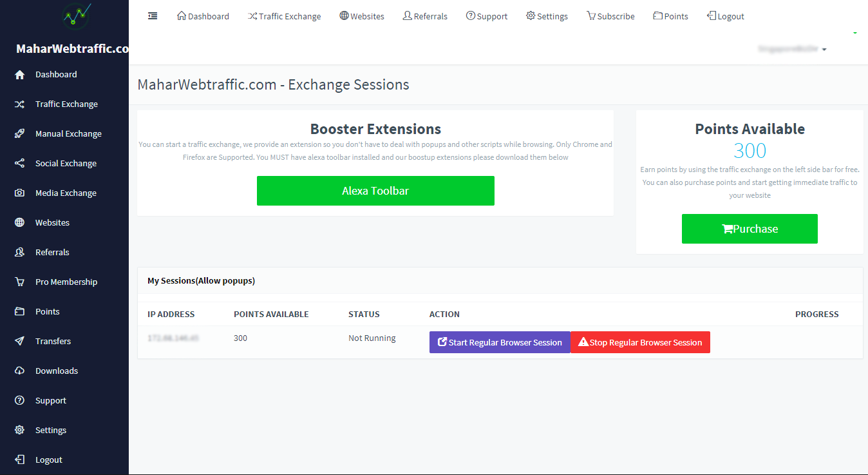The height and width of the screenshot is (475, 868).
Task: Click the exit icon in top Logout menu
Action: tap(712, 15)
